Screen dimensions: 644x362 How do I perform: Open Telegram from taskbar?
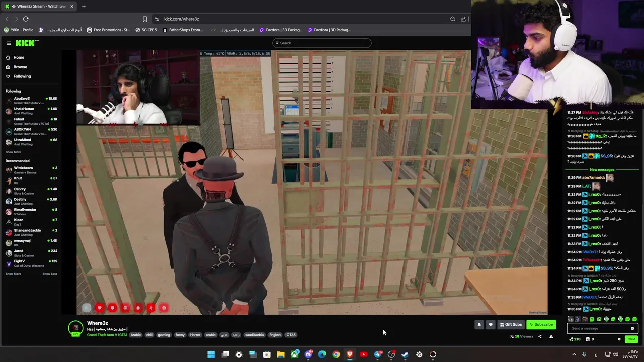coord(378,354)
